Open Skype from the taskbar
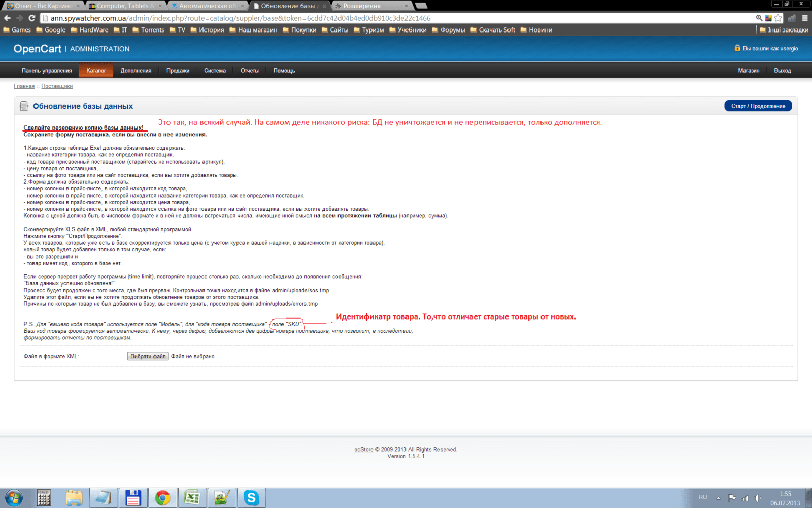Screen dimensions: 812x508 (251, 498)
